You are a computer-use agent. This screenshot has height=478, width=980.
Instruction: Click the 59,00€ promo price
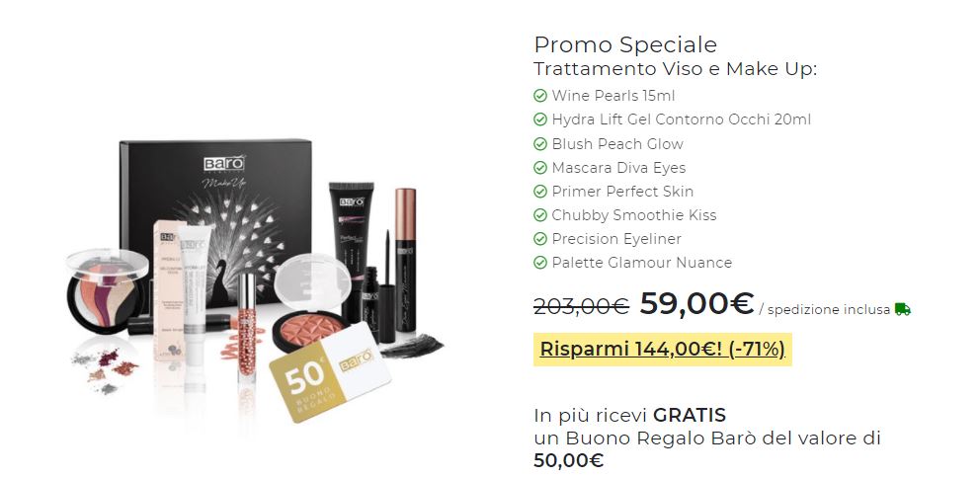pyautogui.click(x=696, y=303)
